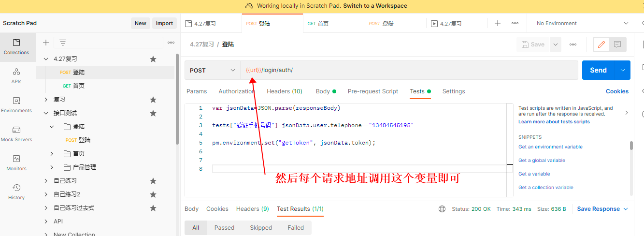
Task: Insert Get a collection variable snippet
Action: point(546,188)
